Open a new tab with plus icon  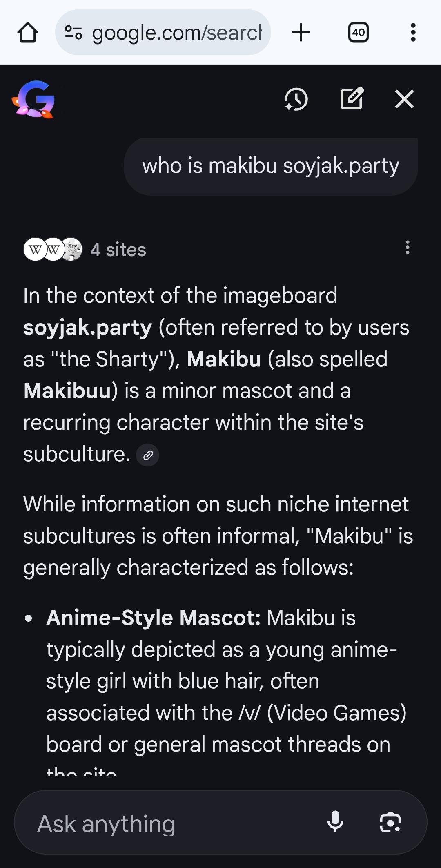point(301,33)
